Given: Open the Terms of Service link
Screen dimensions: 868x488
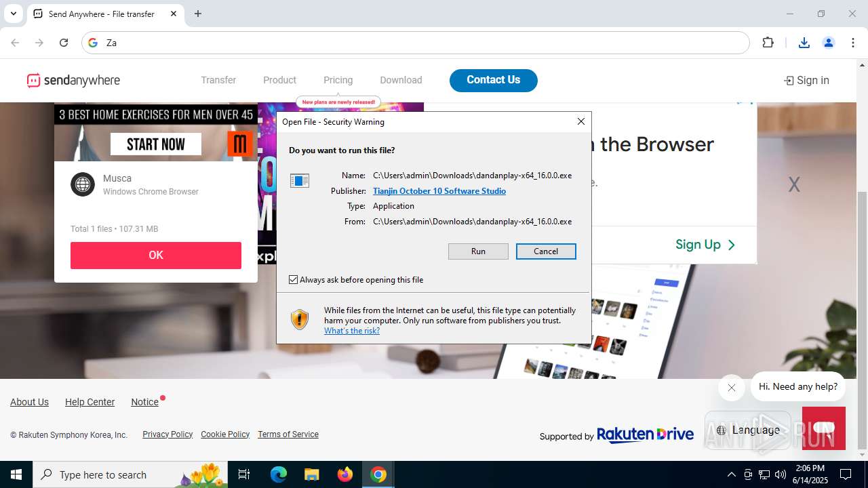Looking at the screenshot, I should (288, 434).
